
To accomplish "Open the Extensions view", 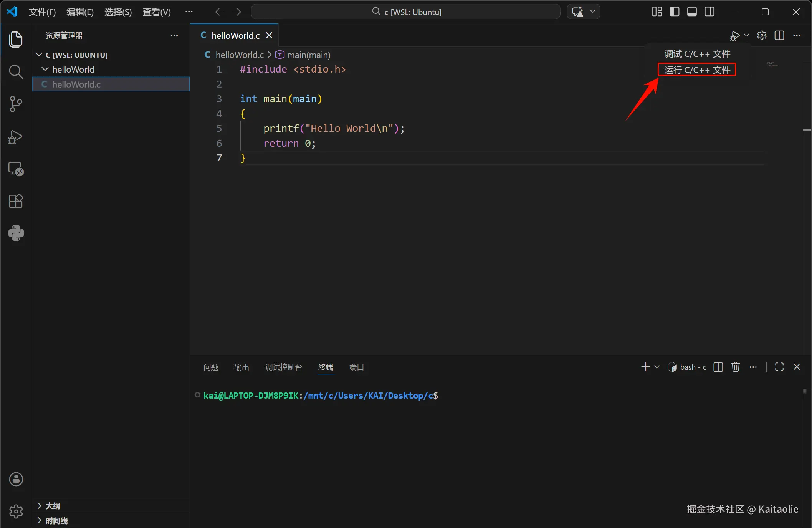I will [16, 201].
